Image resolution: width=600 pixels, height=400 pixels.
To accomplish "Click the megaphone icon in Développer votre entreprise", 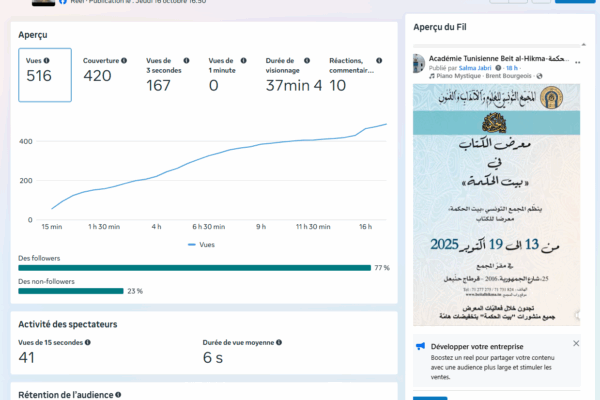I will [420, 344].
